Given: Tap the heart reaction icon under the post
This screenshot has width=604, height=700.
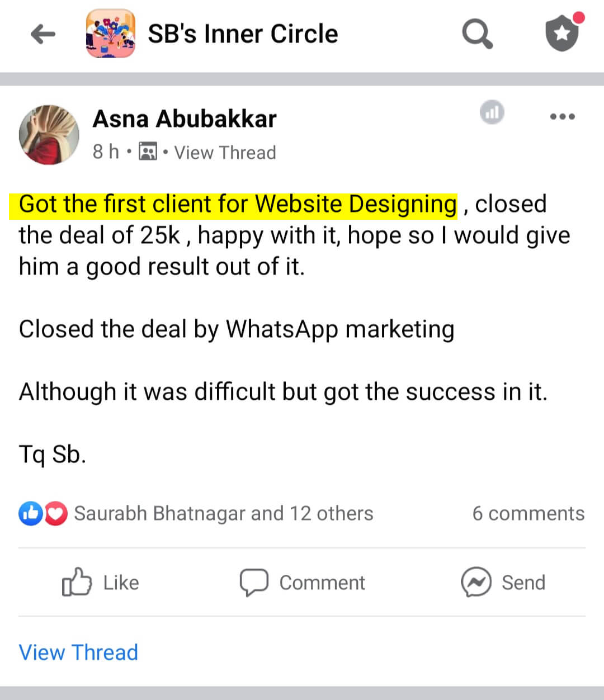Looking at the screenshot, I should [x=56, y=513].
